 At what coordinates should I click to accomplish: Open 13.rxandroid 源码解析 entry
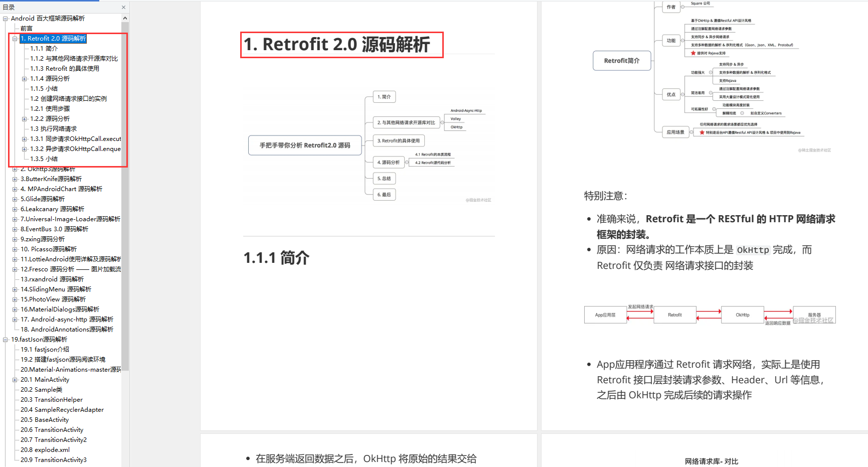(52, 279)
